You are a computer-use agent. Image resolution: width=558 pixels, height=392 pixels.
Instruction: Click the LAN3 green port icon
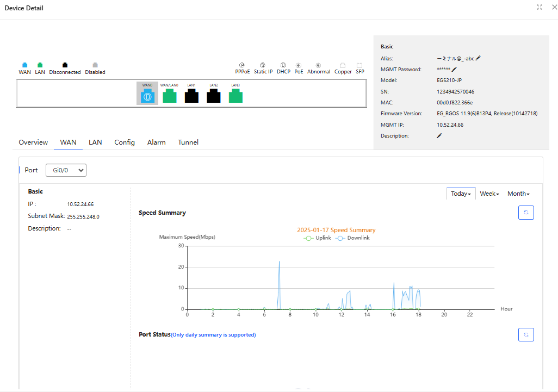pos(235,96)
